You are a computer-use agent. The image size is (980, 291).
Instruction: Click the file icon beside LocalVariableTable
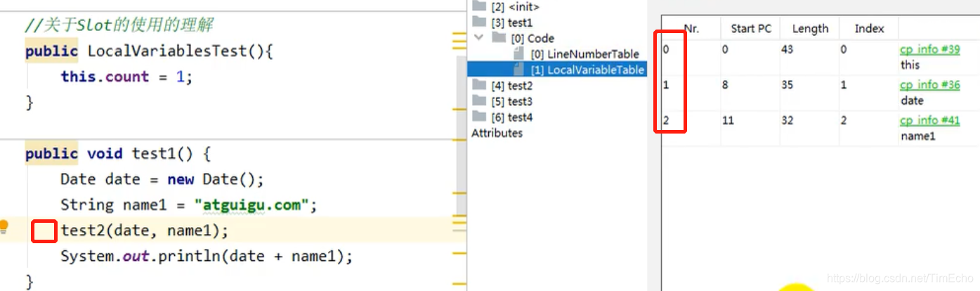[x=518, y=69]
